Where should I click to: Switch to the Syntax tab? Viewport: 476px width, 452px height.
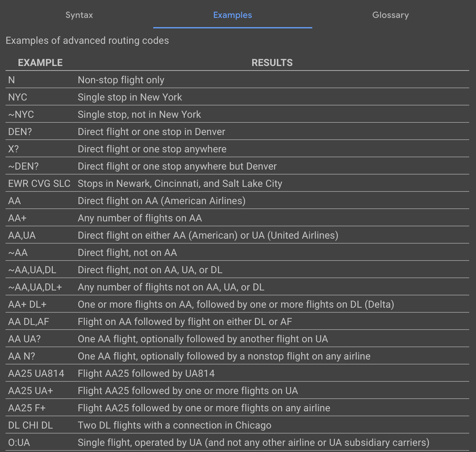pyautogui.click(x=79, y=15)
